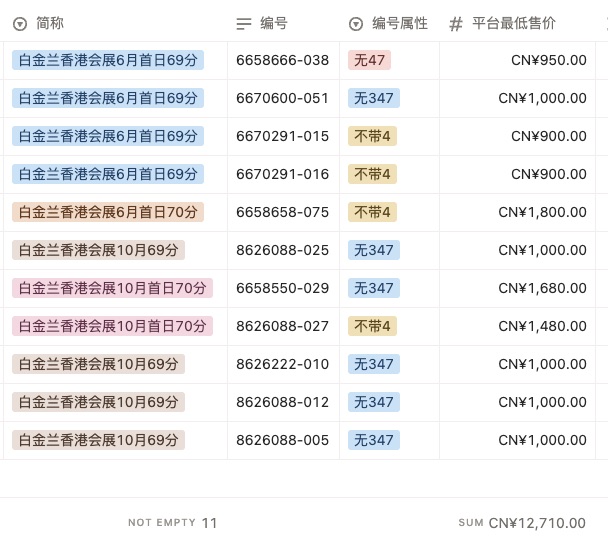Click the red 无47 tag
Screen dimensions: 608x544
click(x=369, y=60)
